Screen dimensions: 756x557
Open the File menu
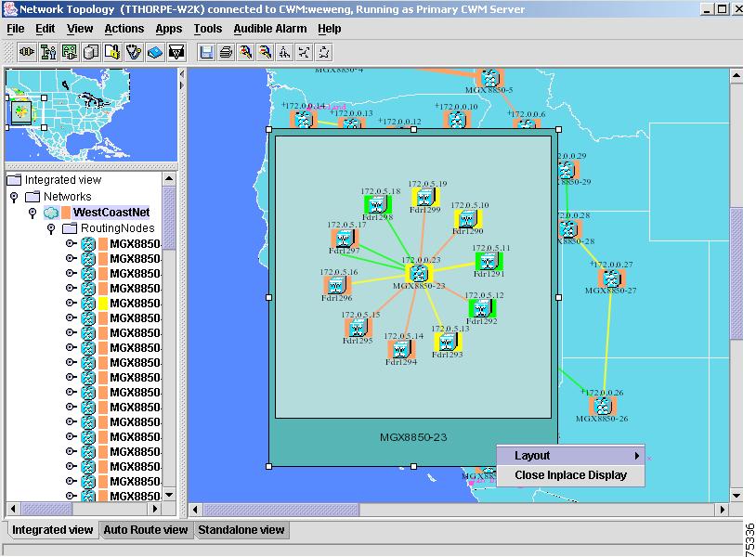16,29
